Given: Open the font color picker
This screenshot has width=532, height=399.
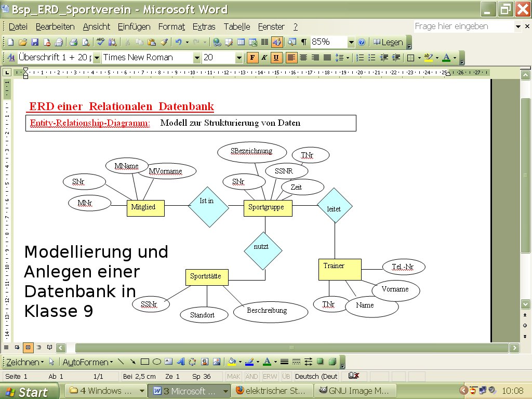Looking at the screenshot, I should pyautogui.click(x=455, y=58).
